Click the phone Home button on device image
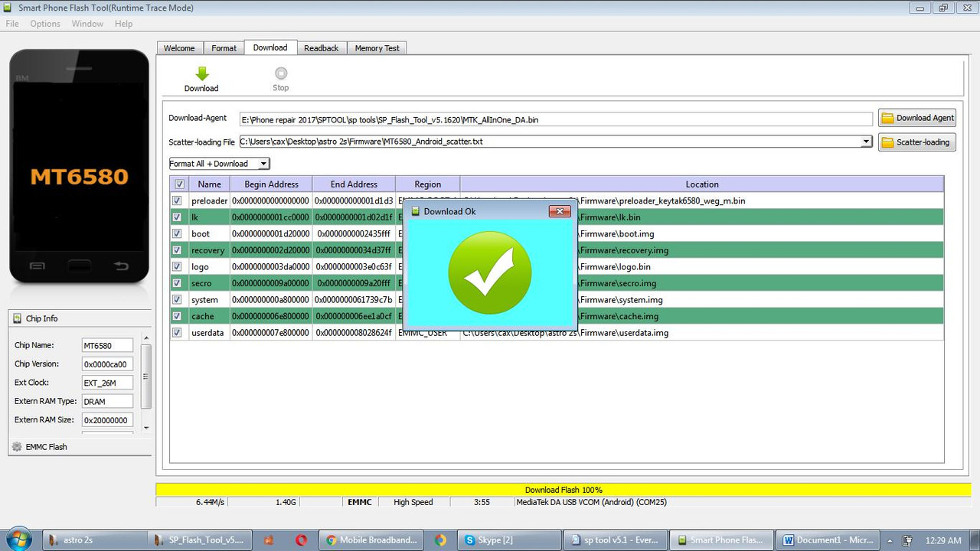The width and height of the screenshot is (980, 551). (80, 266)
